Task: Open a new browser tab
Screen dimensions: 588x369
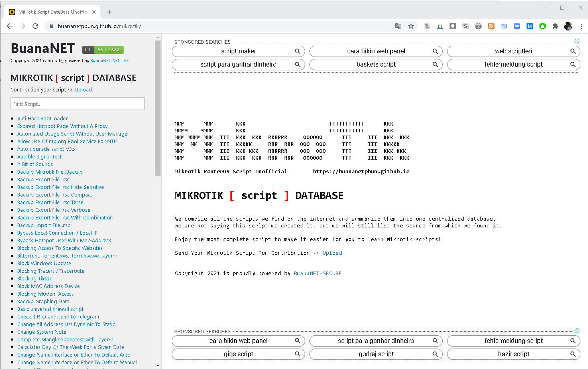Action: coord(109,12)
